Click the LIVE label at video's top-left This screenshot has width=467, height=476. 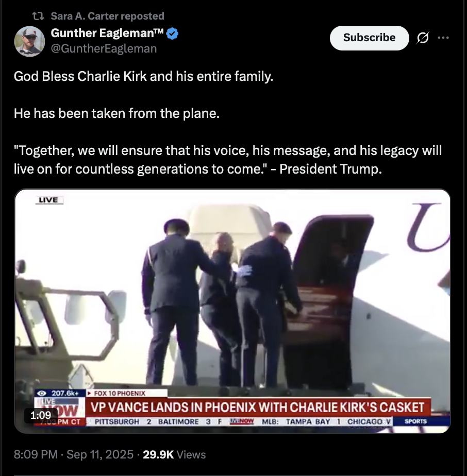pyautogui.click(x=49, y=200)
